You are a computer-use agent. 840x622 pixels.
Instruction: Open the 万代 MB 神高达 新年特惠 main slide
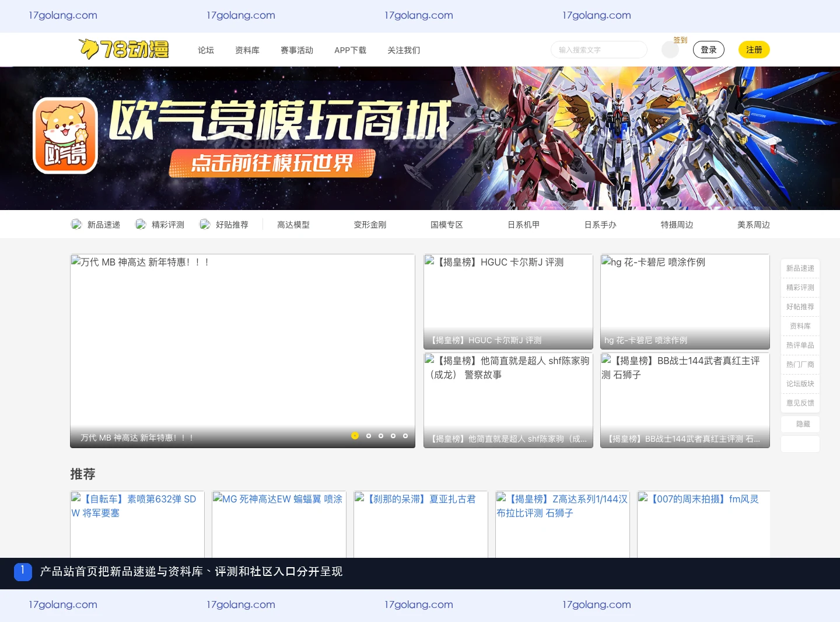coord(243,351)
